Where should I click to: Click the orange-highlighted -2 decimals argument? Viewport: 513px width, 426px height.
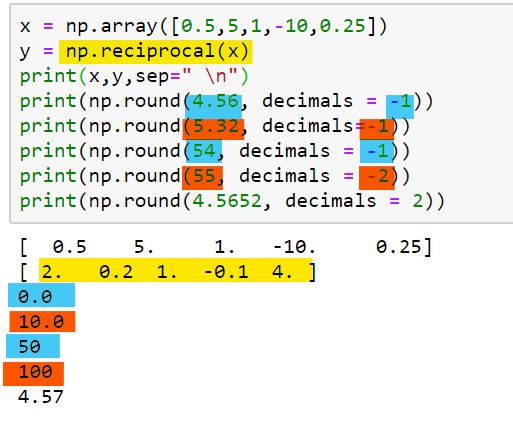click(377, 177)
